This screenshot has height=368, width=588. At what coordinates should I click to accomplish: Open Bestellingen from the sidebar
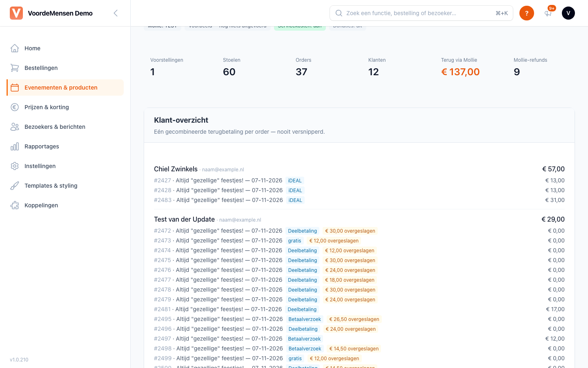point(65,68)
